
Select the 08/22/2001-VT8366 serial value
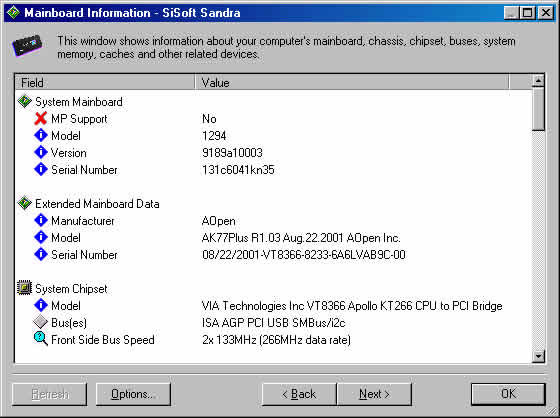(x=304, y=255)
